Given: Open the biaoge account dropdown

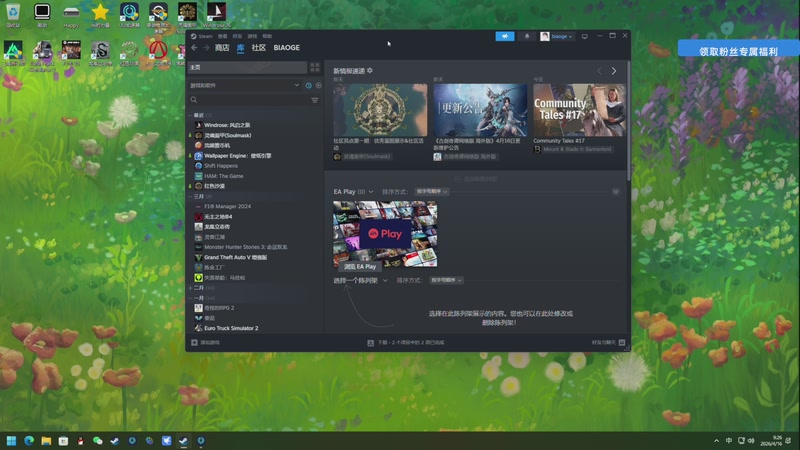Looking at the screenshot, I should click(x=557, y=36).
